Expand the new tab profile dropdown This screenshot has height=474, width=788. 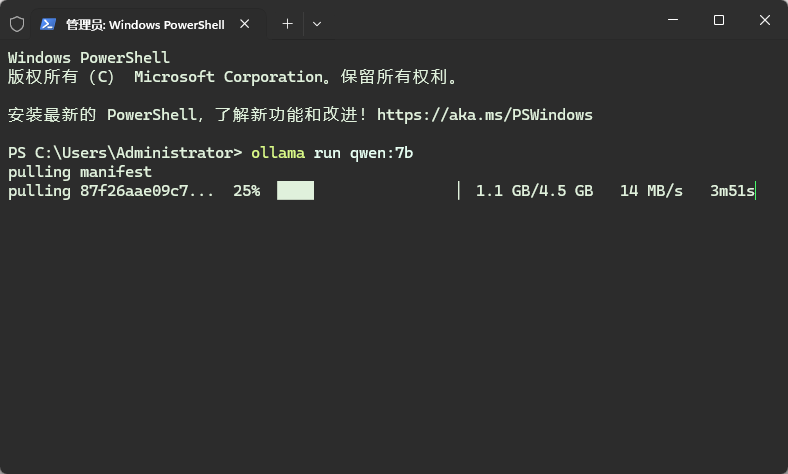click(x=317, y=23)
